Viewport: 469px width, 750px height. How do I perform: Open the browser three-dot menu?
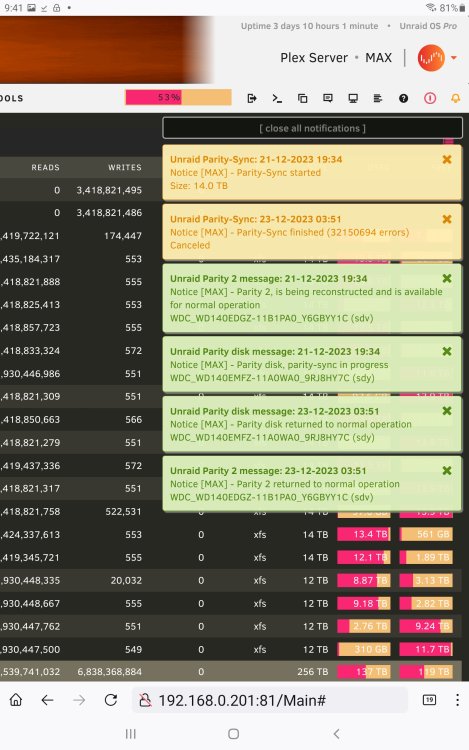click(x=458, y=700)
